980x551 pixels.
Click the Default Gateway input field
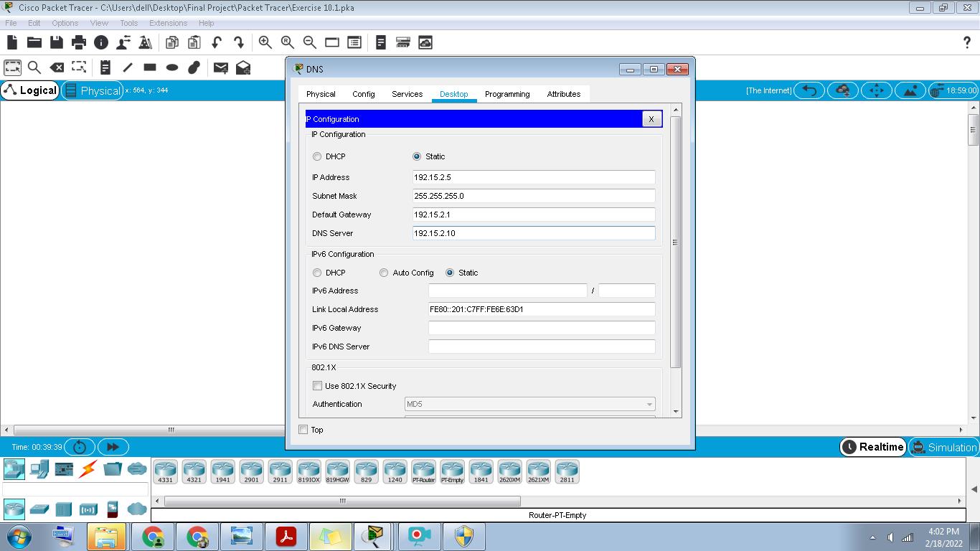click(x=534, y=215)
